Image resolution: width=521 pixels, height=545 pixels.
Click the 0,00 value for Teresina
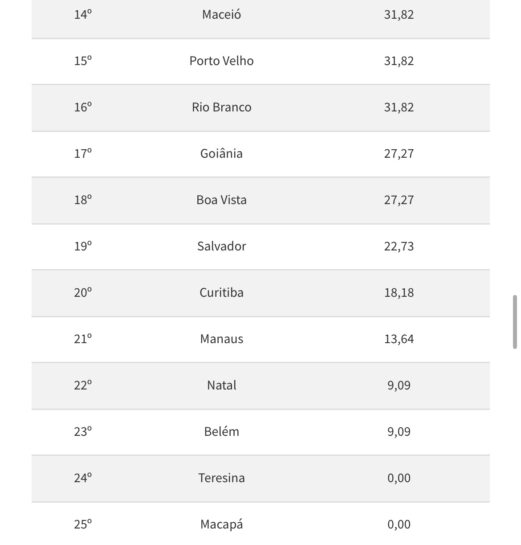pos(399,478)
